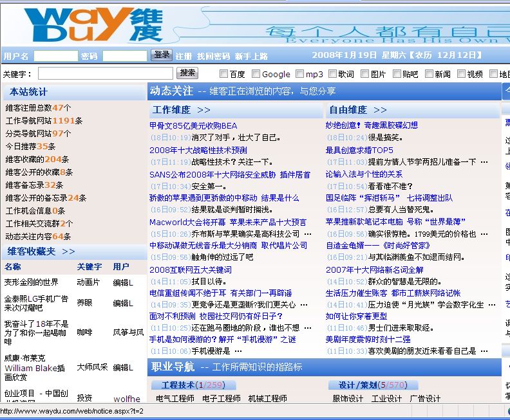Expand the 工作维度 section arrows
Image resolution: width=510 pixels, height=420 pixels.
(203, 110)
